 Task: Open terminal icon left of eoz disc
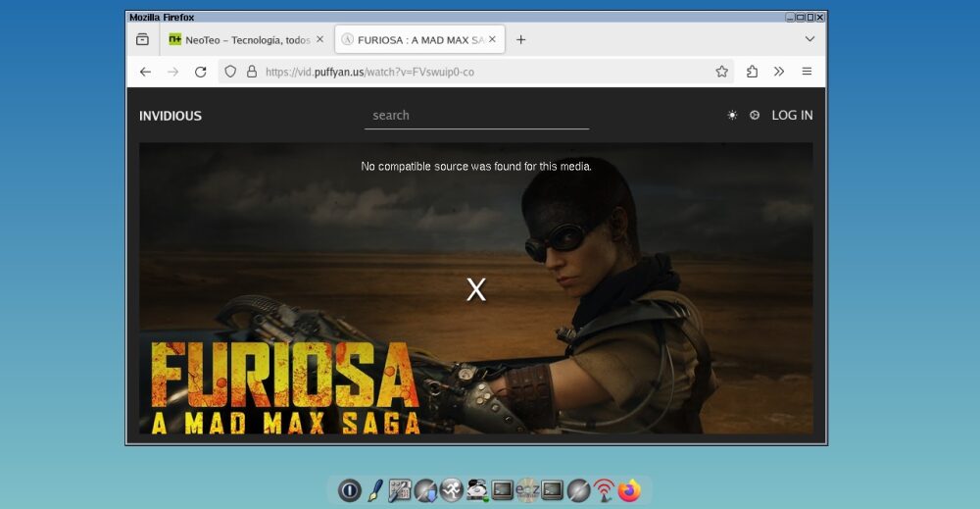tap(503, 490)
